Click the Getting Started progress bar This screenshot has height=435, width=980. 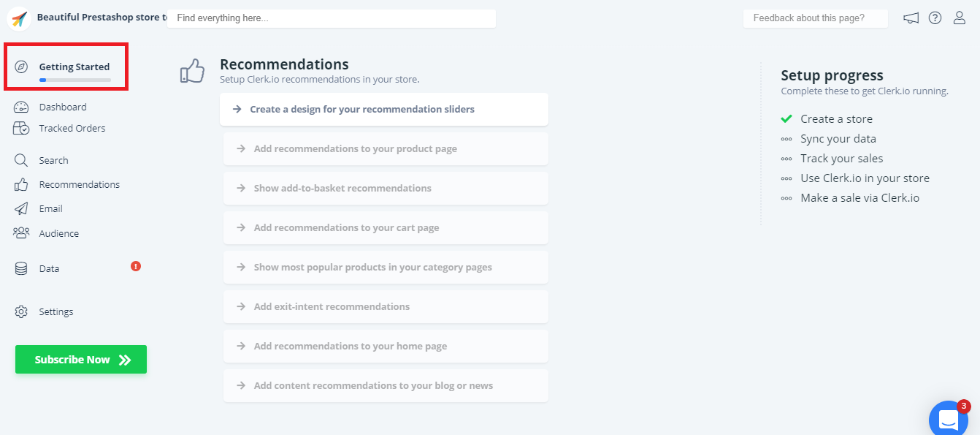74,80
